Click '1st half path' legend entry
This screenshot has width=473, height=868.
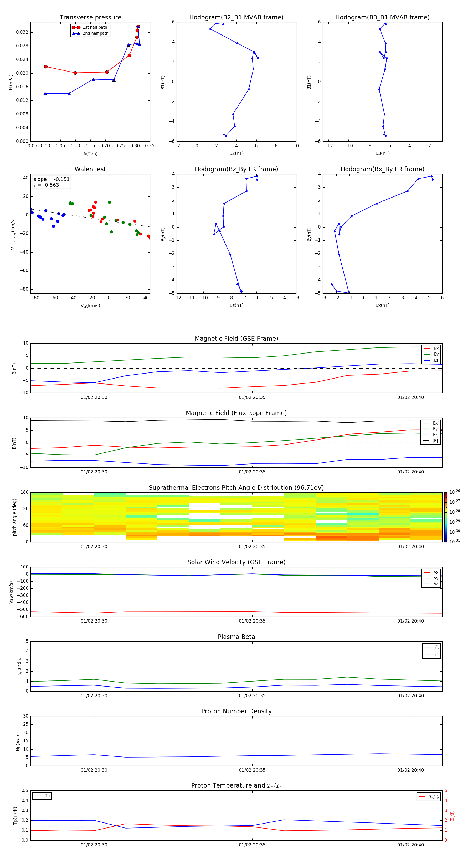[x=90, y=27]
